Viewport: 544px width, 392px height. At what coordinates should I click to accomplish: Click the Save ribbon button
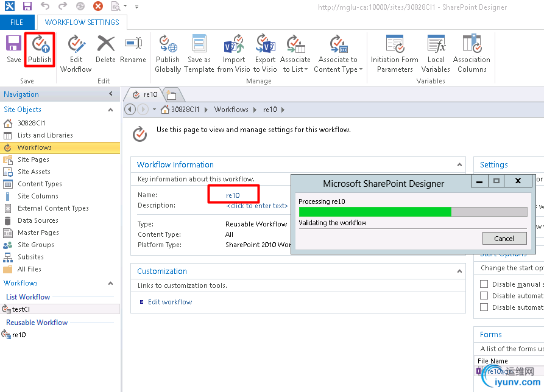13,49
